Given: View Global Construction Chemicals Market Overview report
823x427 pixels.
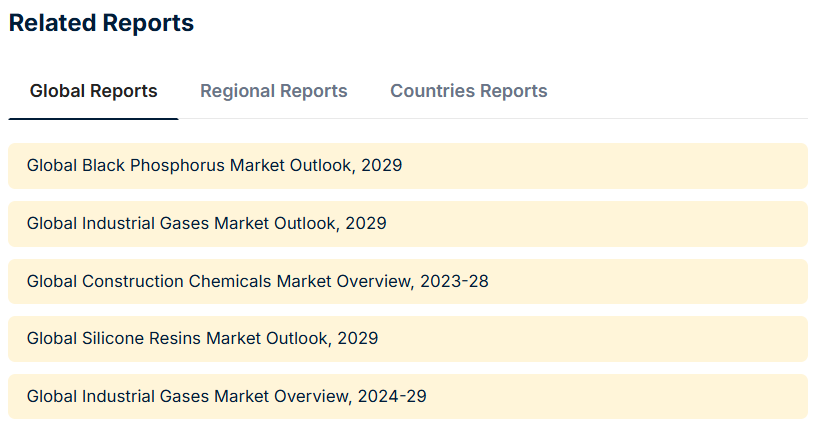Looking at the screenshot, I should (257, 281).
